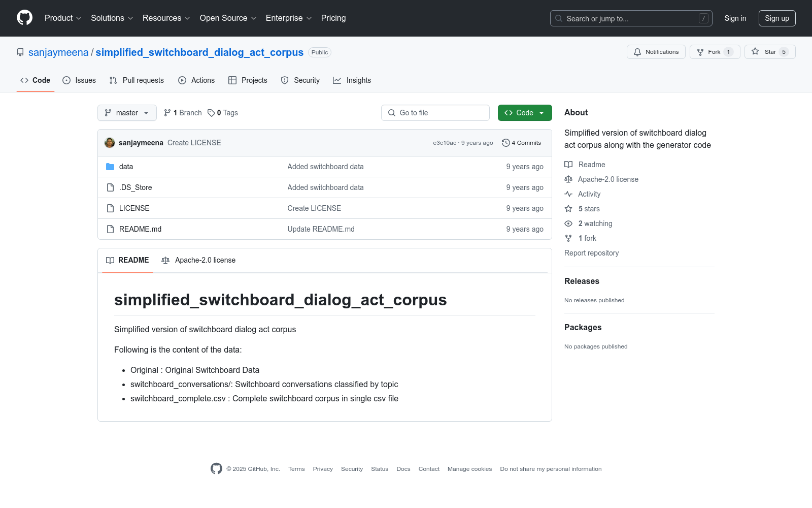
Task: Open the Issues tab icon
Action: click(66, 80)
